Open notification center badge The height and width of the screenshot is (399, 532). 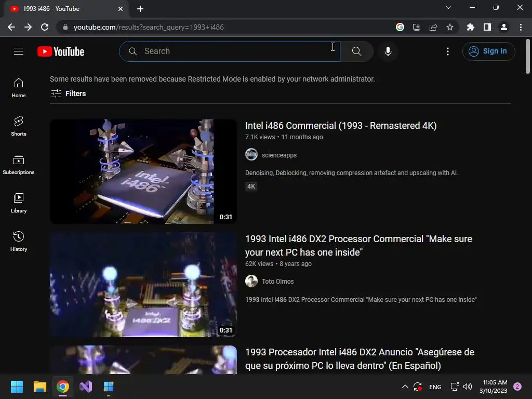point(517,387)
